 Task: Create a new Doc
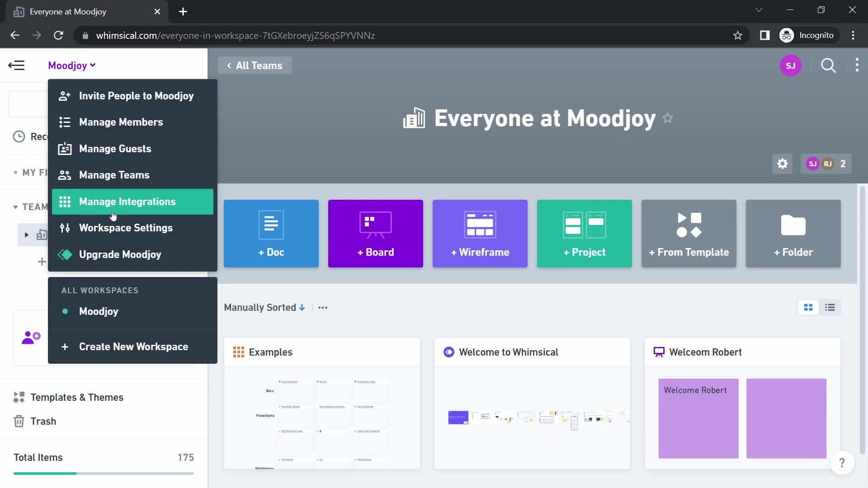pyautogui.click(x=271, y=234)
